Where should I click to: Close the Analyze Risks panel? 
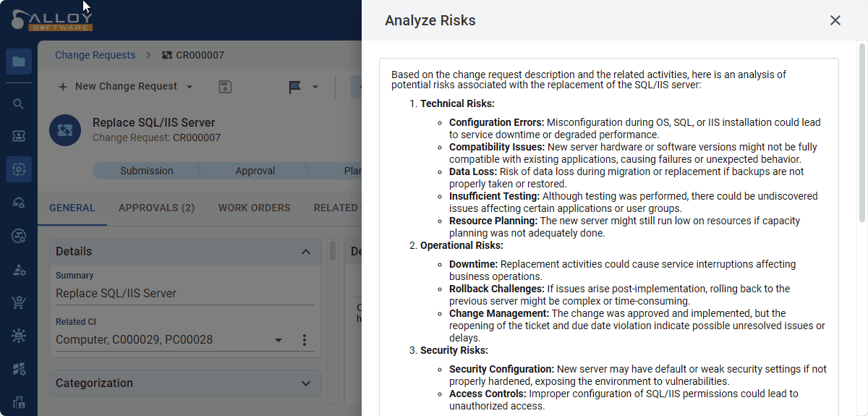pos(835,20)
